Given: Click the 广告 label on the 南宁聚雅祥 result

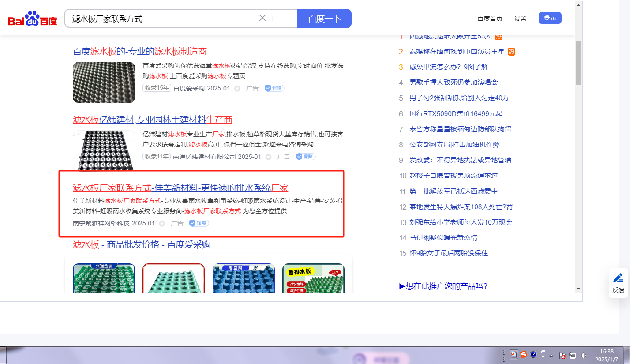Looking at the screenshot, I should 177,223.
